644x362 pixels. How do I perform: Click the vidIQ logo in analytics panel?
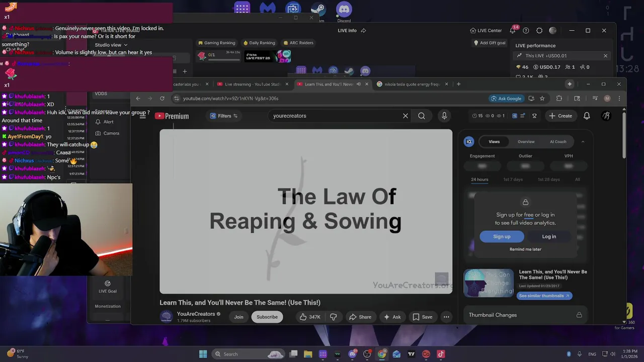coord(469,142)
